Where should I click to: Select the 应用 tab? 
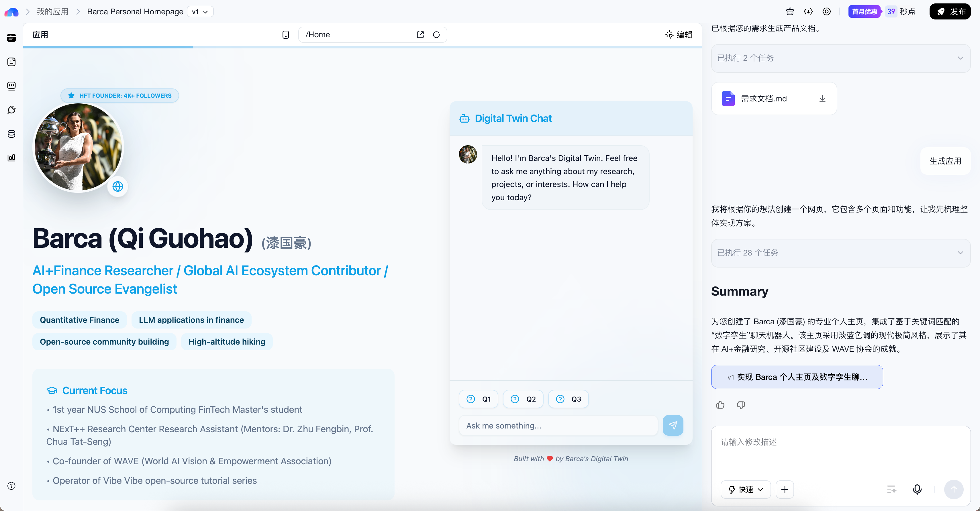(x=40, y=35)
